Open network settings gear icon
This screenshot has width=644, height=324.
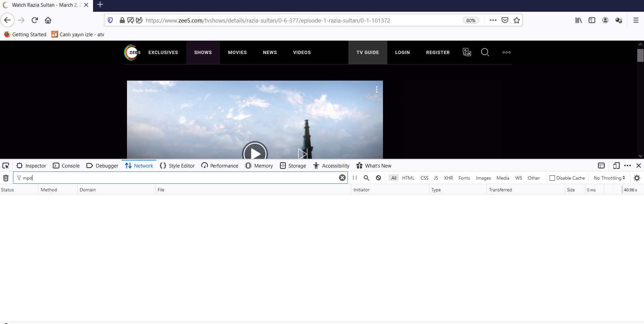[637, 178]
